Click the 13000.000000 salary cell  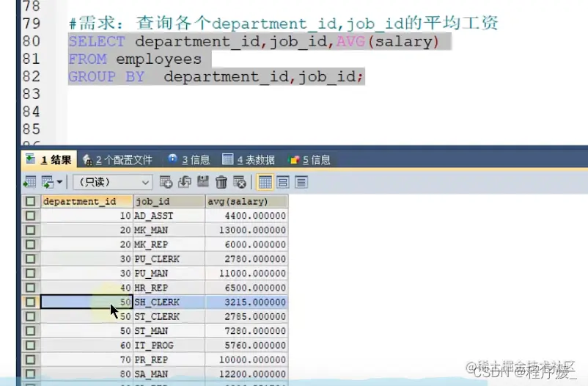(x=247, y=230)
